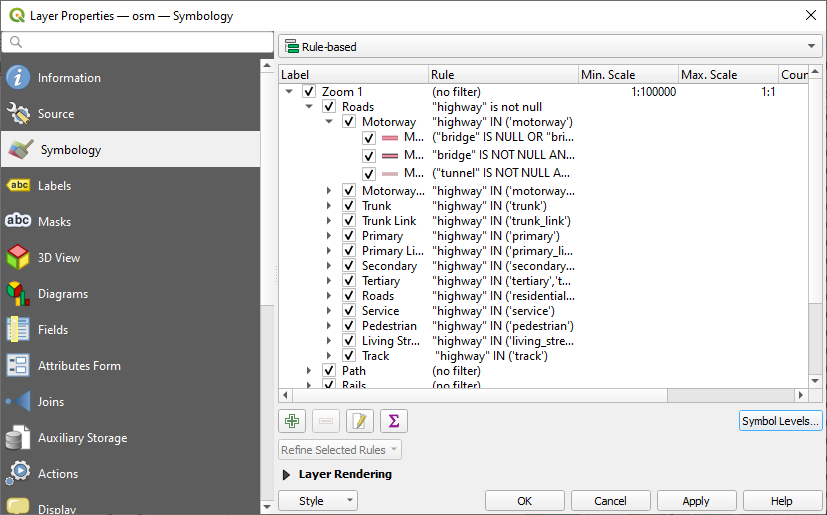This screenshot has width=827, height=515.
Task: Switch to the Diagrams tab
Action: (130, 294)
